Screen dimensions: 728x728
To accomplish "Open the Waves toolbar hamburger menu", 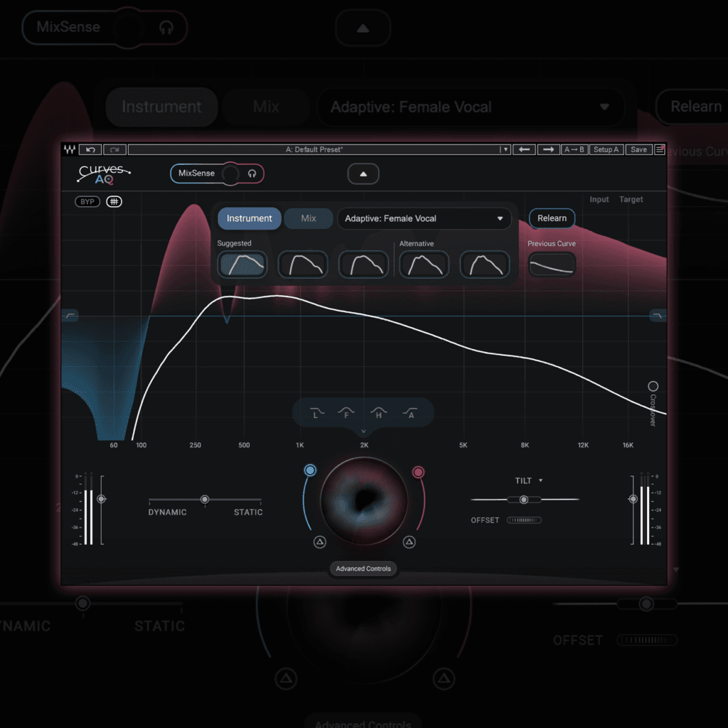I will [x=659, y=149].
